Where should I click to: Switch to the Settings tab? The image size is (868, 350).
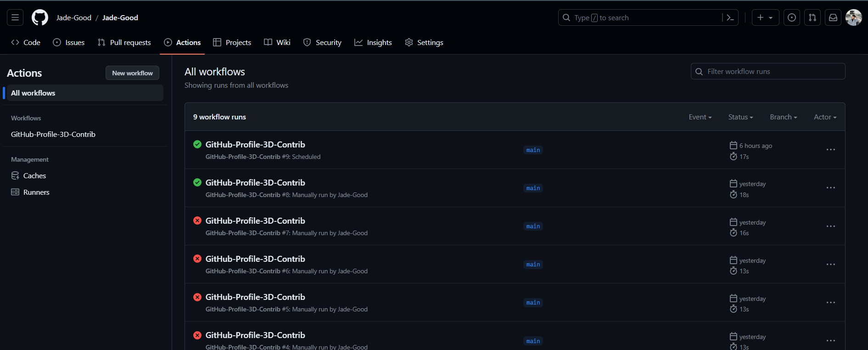pyautogui.click(x=424, y=42)
